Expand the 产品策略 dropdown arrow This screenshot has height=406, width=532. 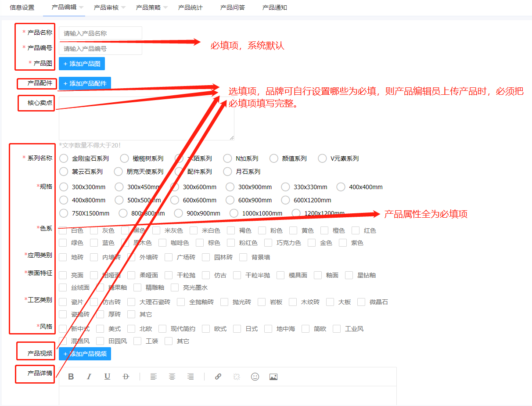pyautogui.click(x=165, y=8)
